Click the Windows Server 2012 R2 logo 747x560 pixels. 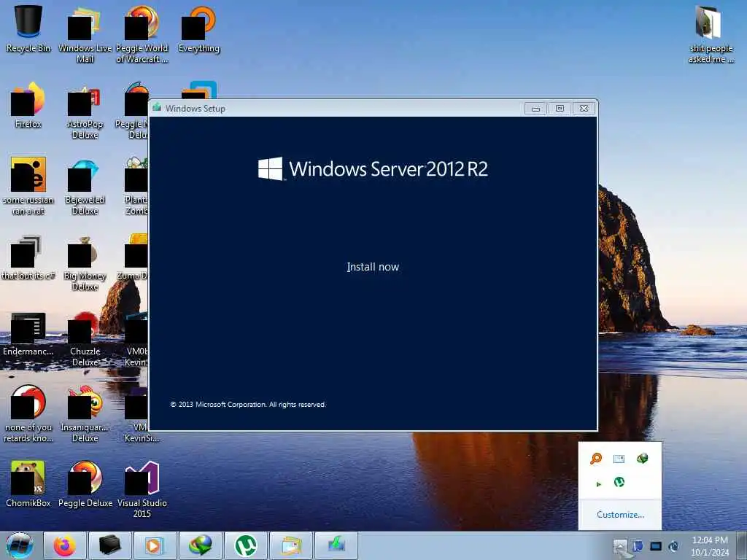point(373,169)
